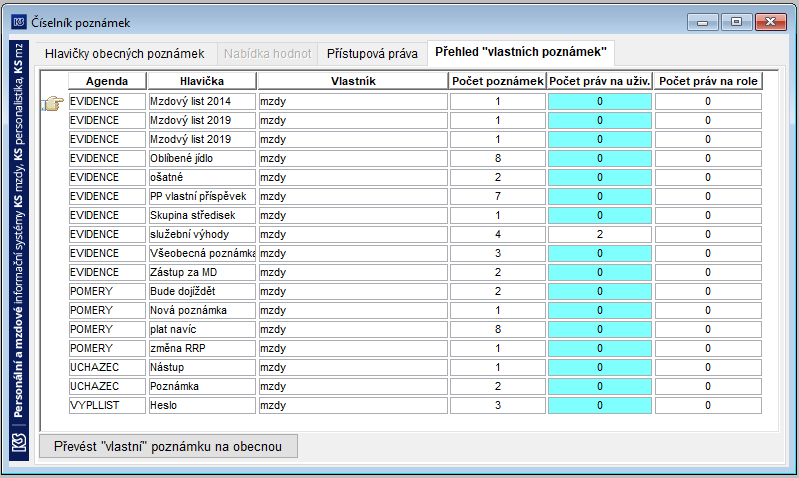Click note count 8 for plat navíc
The image size is (799, 478).
click(x=498, y=329)
